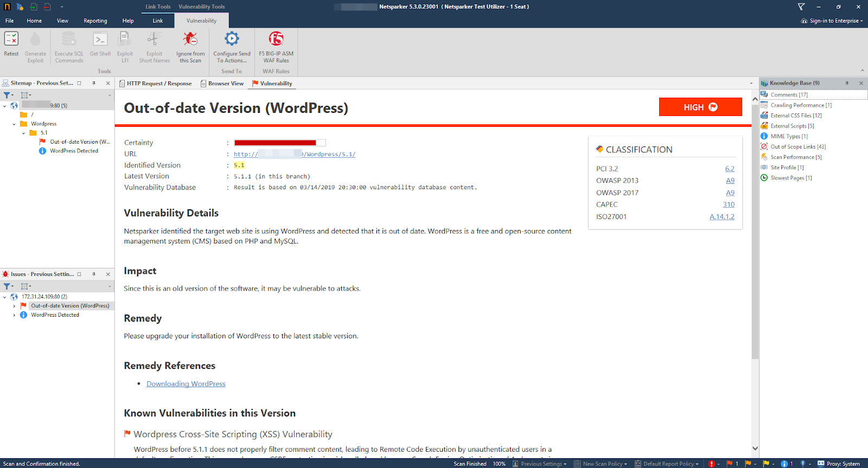Click scroll down arrow of report pane
868x468 pixels.
click(755, 448)
